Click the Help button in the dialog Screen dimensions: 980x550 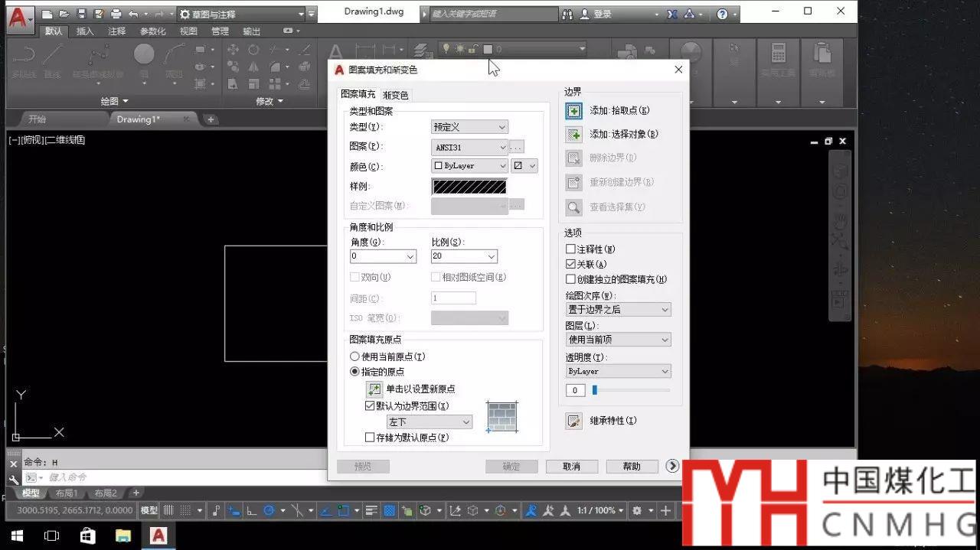(632, 467)
